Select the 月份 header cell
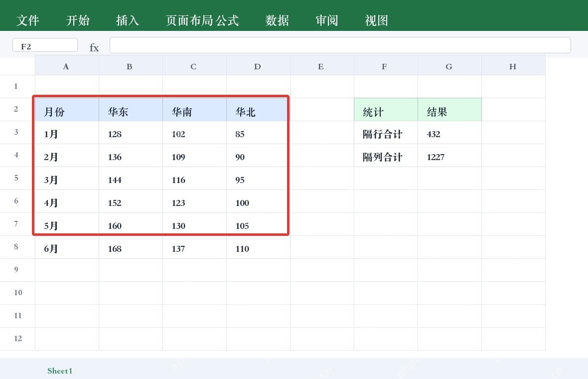Screen dimensions: 588x379 click(67, 110)
